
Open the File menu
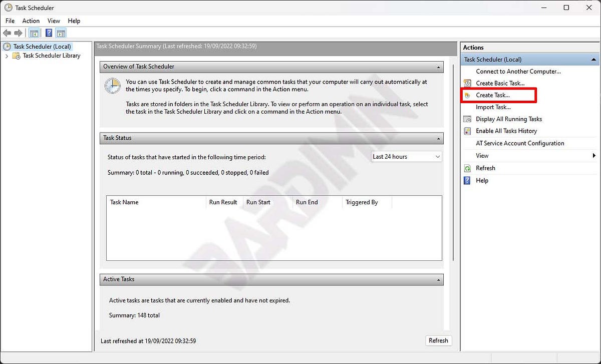click(10, 21)
